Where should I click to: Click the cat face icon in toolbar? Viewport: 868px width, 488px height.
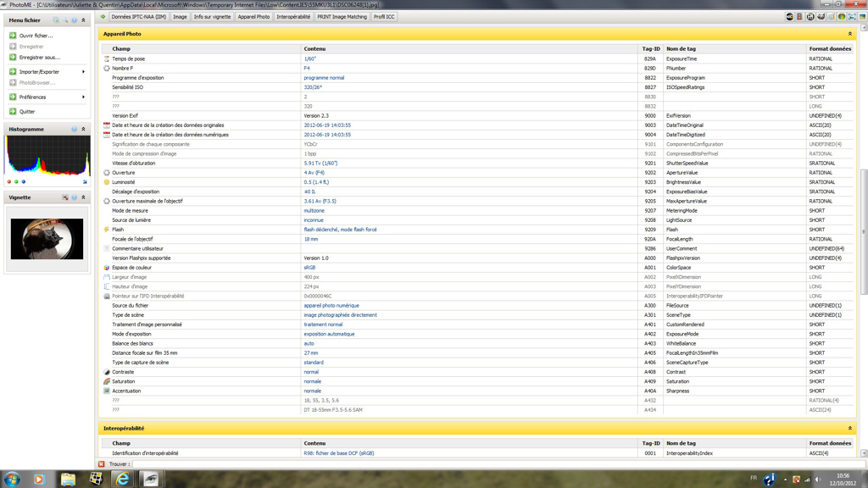821,17
